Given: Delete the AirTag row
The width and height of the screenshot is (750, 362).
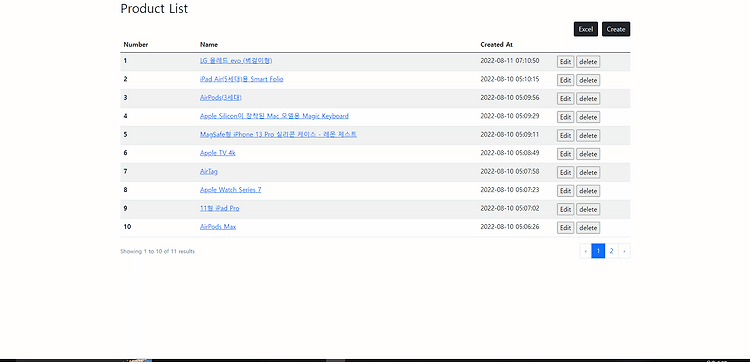Looking at the screenshot, I should coord(588,173).
